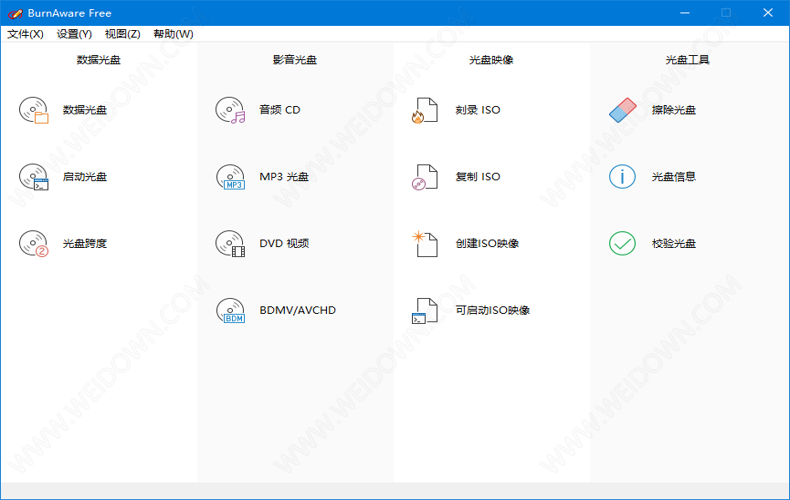Image resolution: width=790 pixels, height=500 pixels.
Task: Click the MP3 光盘 disc icon
Action: tap(230, 177)
